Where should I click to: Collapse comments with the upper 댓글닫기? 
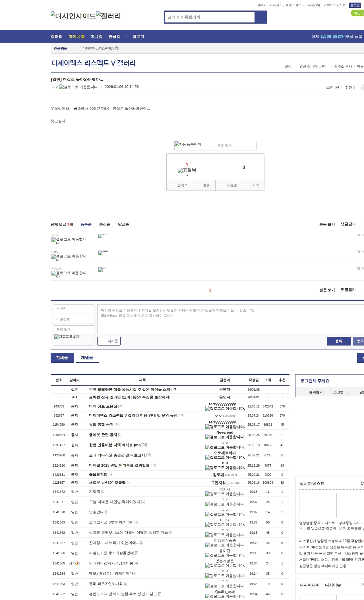(348, 224)
